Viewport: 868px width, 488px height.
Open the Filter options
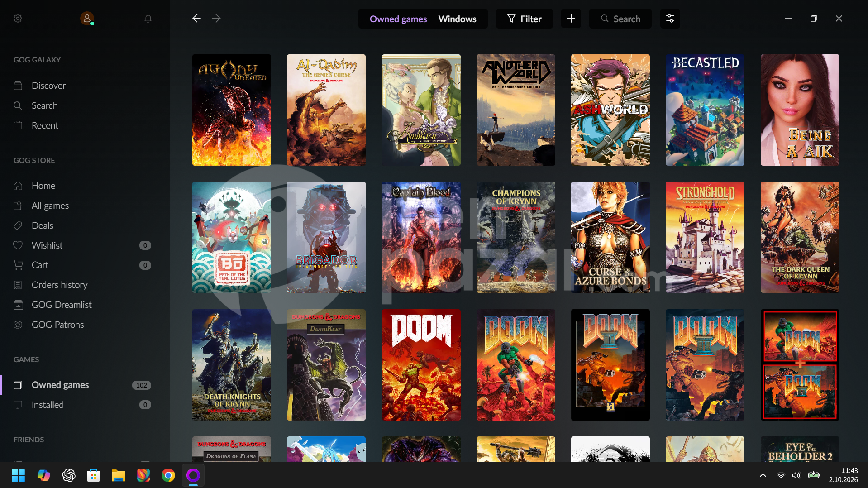pyautogui.click(x=525, y=19)
